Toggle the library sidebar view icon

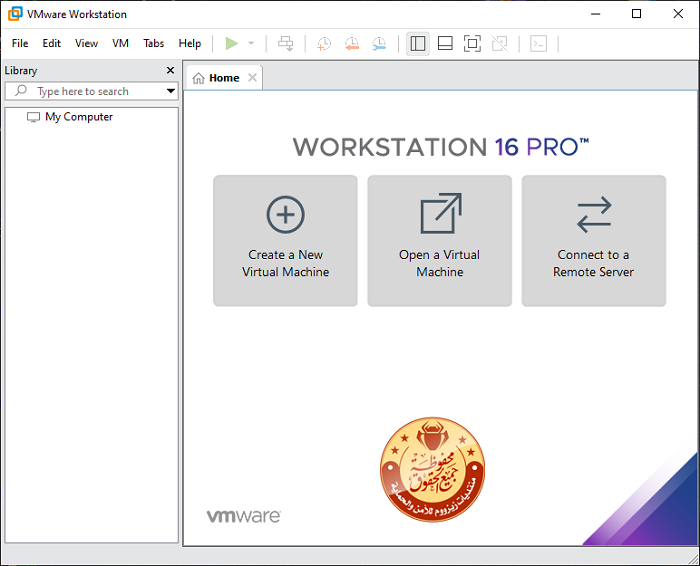(x=418, y=43)
